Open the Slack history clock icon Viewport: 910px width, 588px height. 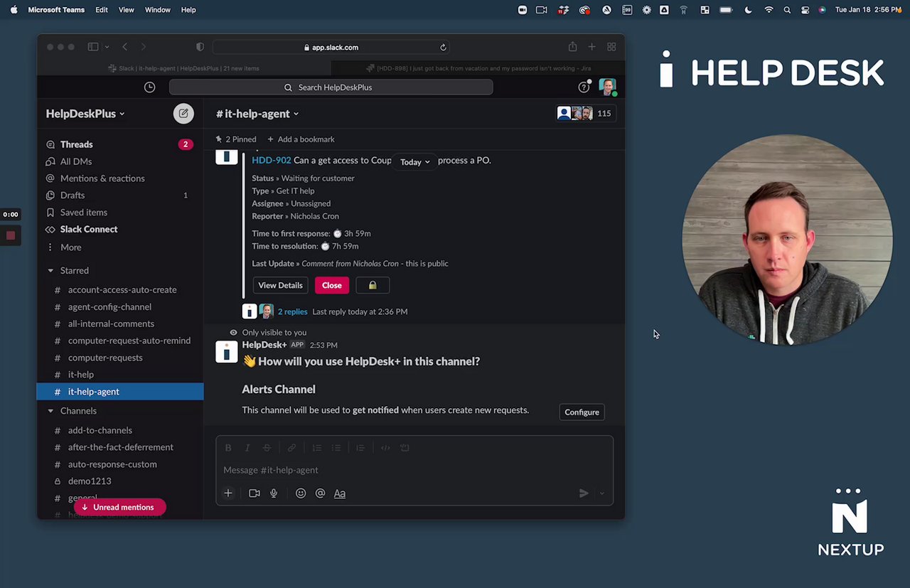[149, 87]
